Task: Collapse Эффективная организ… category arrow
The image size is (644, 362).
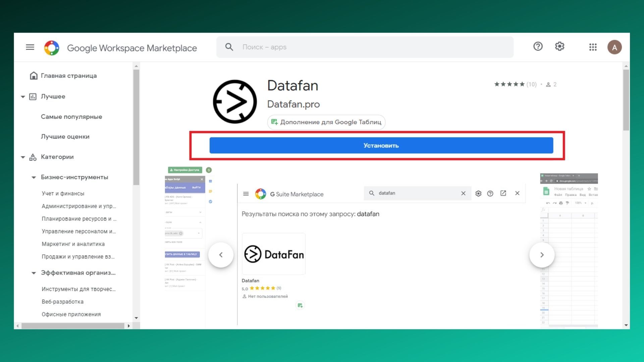Action: [x=34, y=273]
